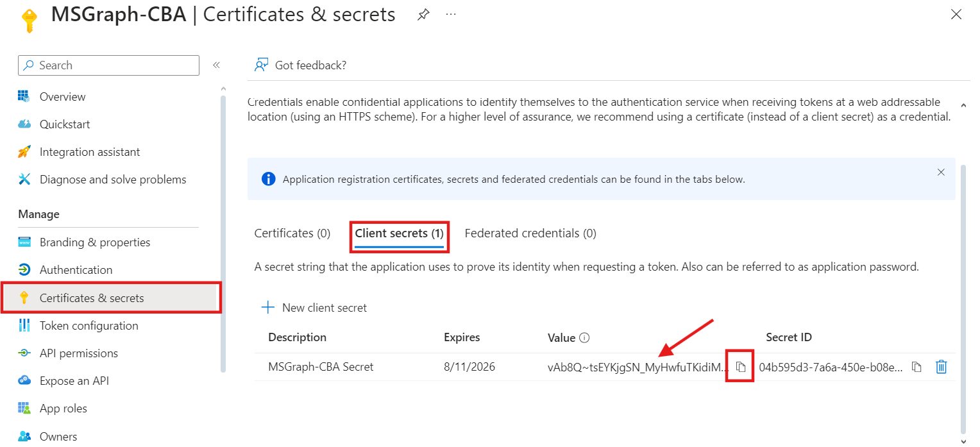Click the Got feedback link

tap(310, 65)
